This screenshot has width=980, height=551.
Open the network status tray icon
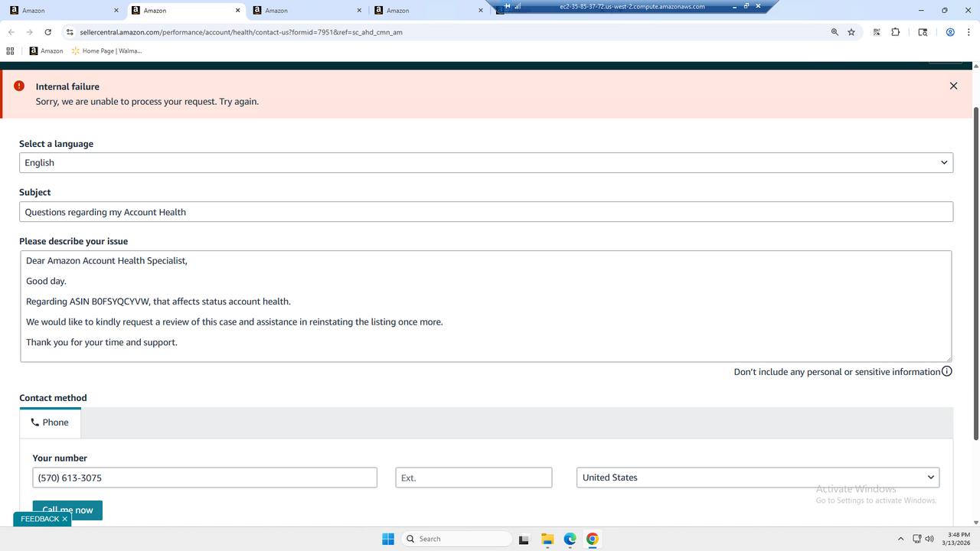pyautogui.click(x=917, y=539)
